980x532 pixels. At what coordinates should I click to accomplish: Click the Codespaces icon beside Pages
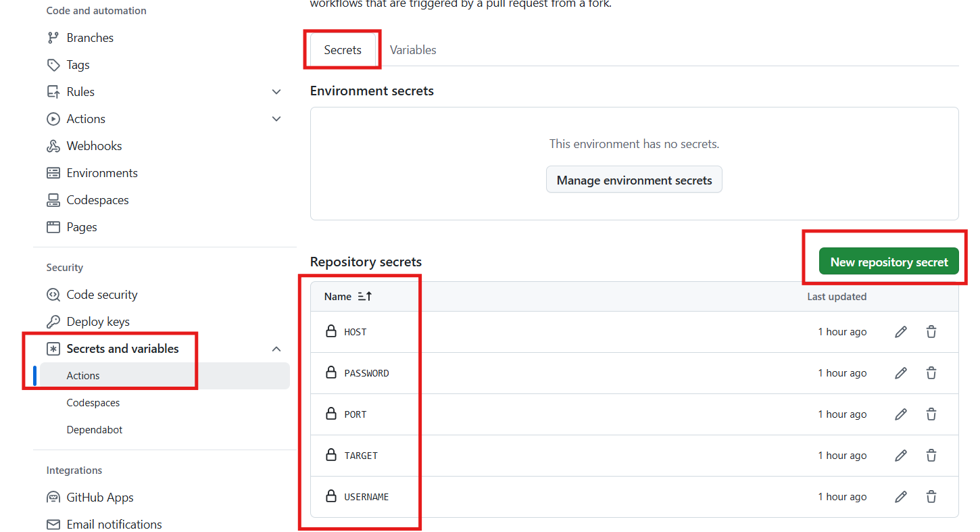53,200
